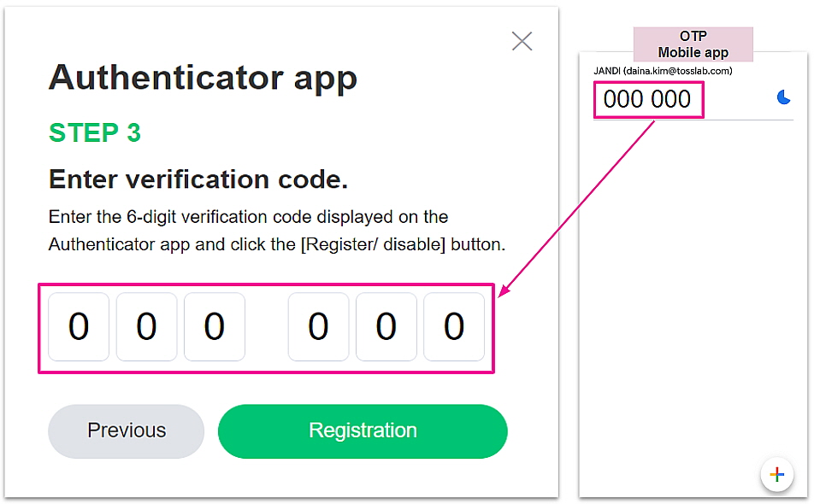Click the third verification digit box
The height and width of the screenshot is (504, 814).
(x=215, y=327)
